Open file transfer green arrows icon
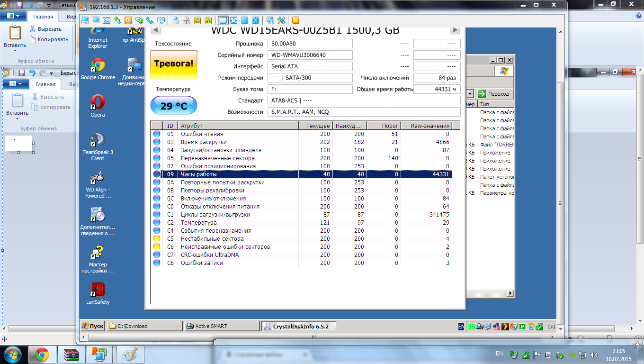 point(117,20)
